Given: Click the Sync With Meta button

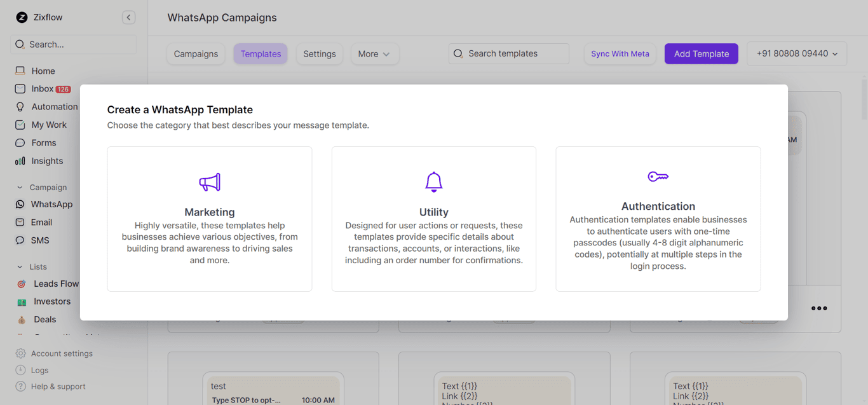Looking at the screenshot, I should [x=620, y=54].
